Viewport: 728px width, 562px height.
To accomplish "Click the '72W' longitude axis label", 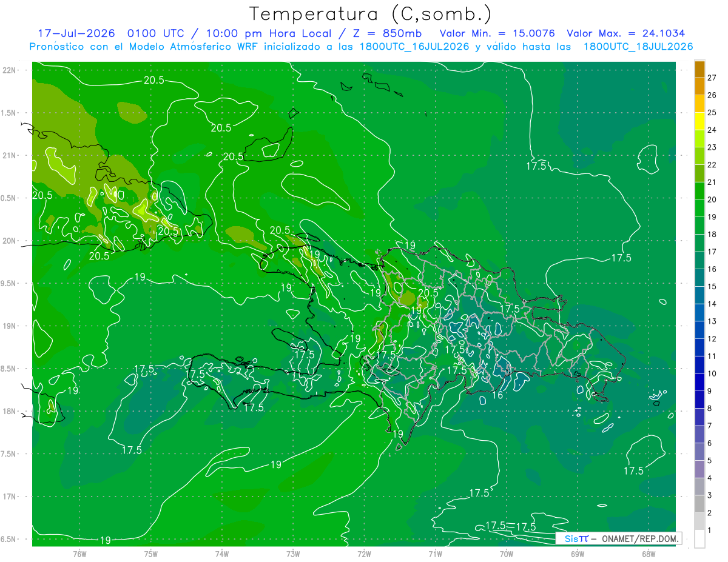I will 364,554.
